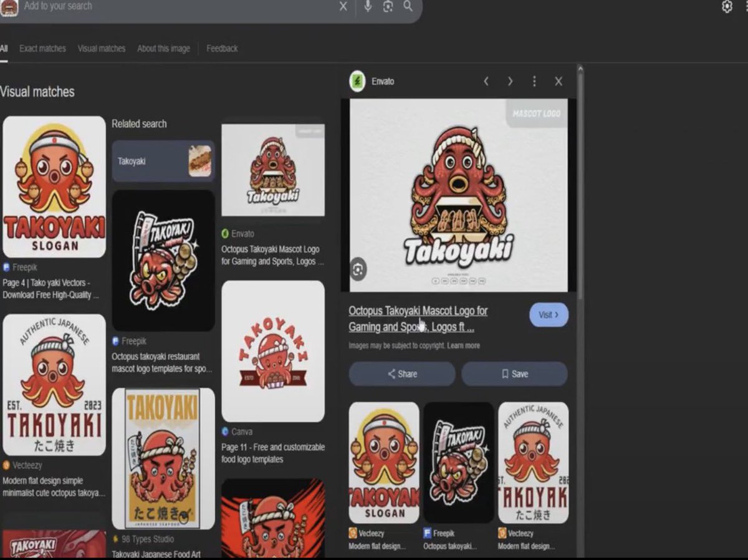Open Google Lens camera search icon
Image resolution: width=748 pixels, height=560 pixels.
click(x=388, y=6)
